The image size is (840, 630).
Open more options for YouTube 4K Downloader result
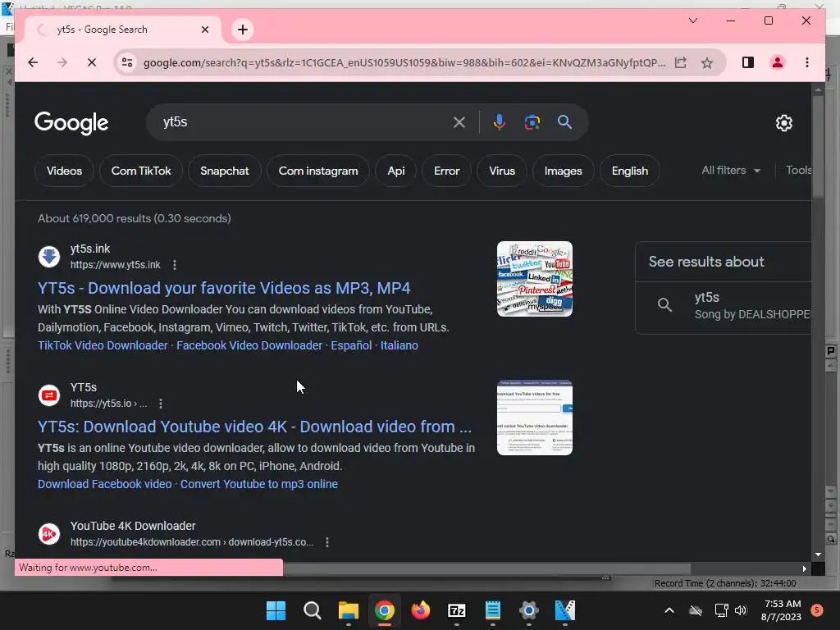click(x=326, y=542)
